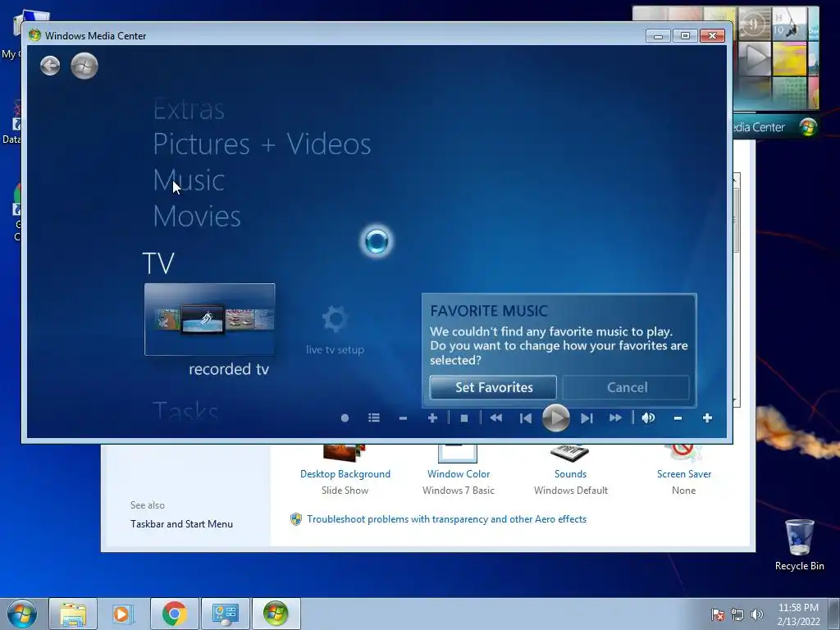840x630 pixels.
Task: Close the Windows Media Center window
Action: [x=712, y=36]
